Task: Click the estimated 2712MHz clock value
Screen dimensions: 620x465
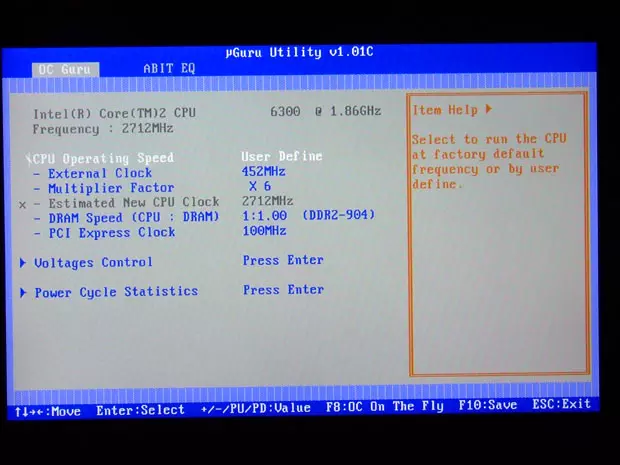Action: [268, 201]
